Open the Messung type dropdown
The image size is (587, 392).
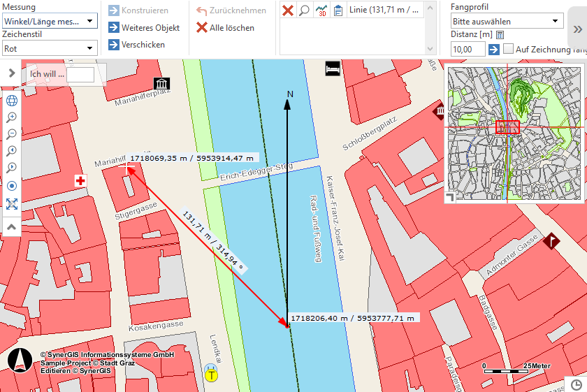click(x=49, y=22)
